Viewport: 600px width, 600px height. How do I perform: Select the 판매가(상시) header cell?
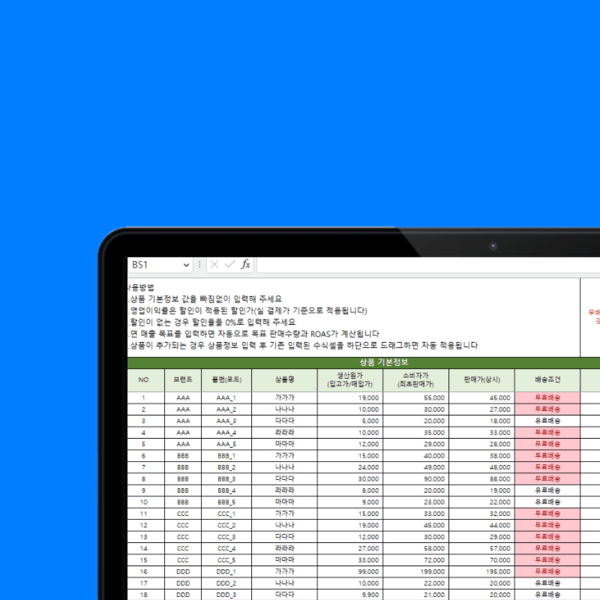[482, 380]
